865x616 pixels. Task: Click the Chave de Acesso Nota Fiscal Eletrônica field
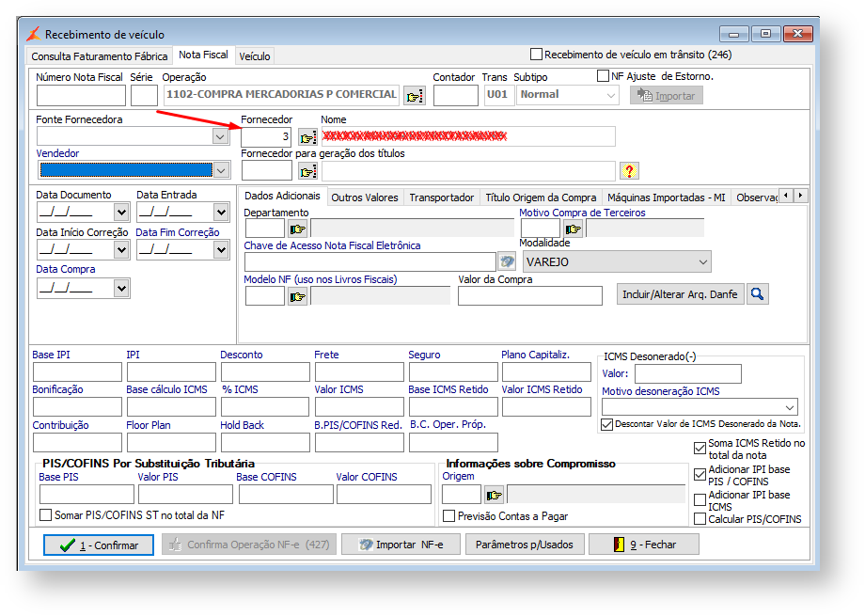point(370,261)
